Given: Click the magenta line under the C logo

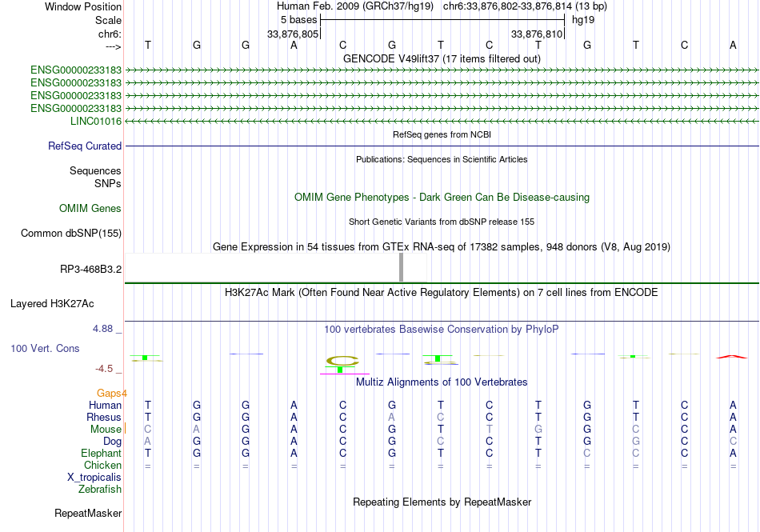Looking at the screenshot, I should click(x=345, y=374).
